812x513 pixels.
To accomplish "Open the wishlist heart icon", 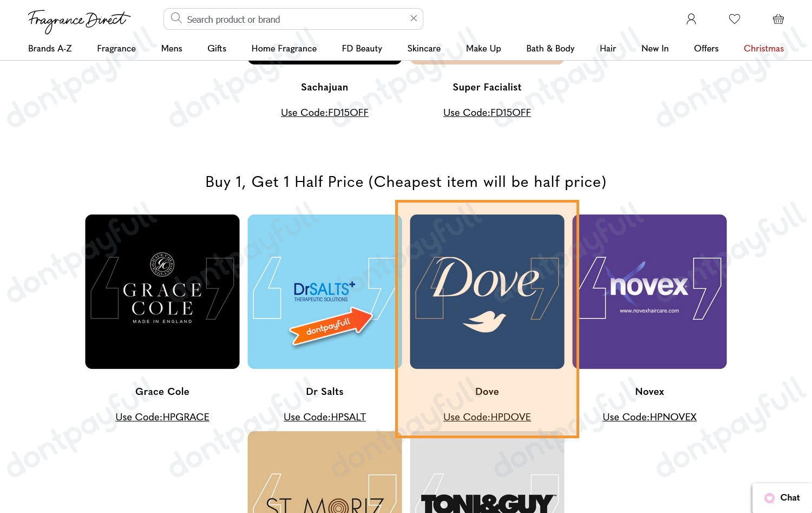I will point(734,19).
